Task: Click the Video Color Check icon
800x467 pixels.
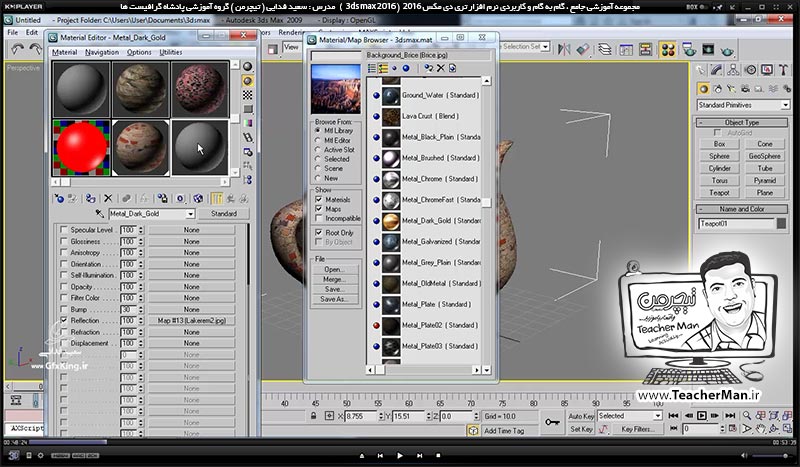Action: click(x=247, y=123)
